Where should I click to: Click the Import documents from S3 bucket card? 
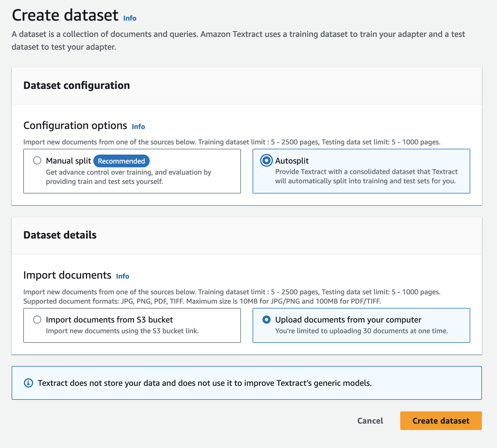coord(132,325)
